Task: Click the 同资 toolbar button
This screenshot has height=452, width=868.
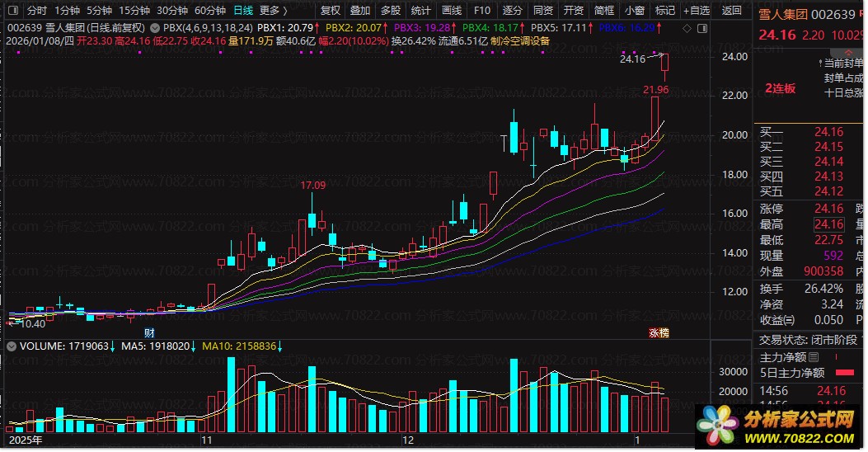Action: point(543,10)
